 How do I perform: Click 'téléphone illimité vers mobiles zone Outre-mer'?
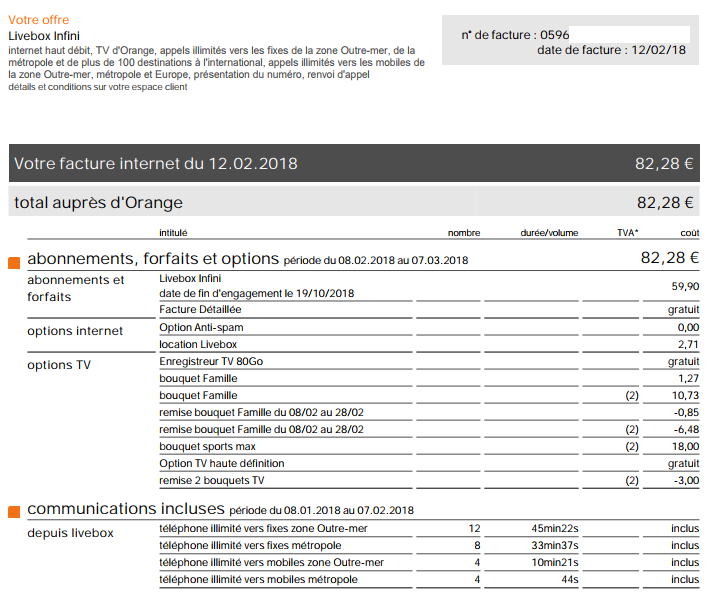pyautogui.click(x=271, y=562)
